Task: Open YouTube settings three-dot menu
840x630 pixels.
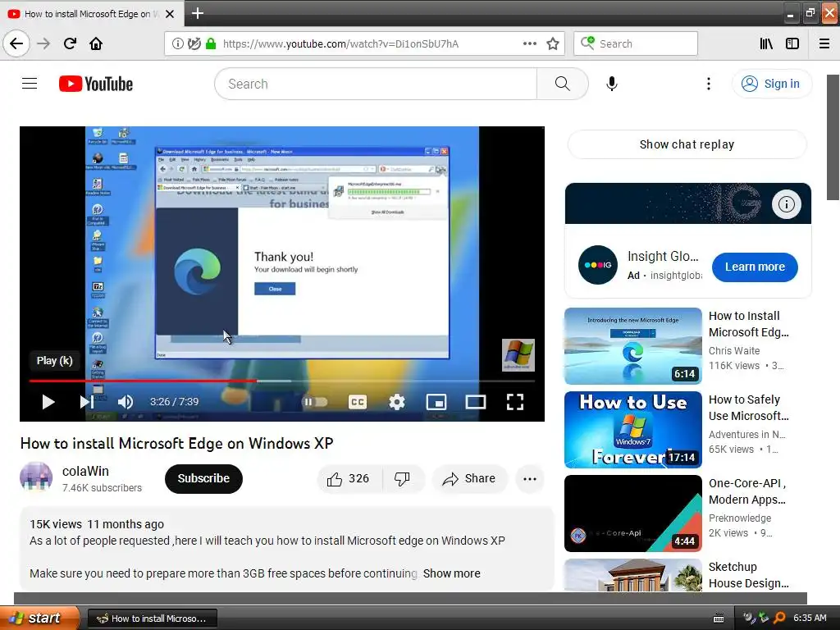Action: (x=709, y=84)
